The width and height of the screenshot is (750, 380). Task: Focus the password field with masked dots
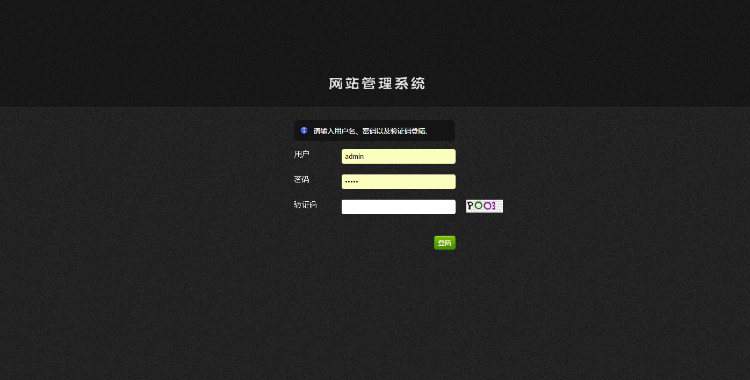click(398, 182)
